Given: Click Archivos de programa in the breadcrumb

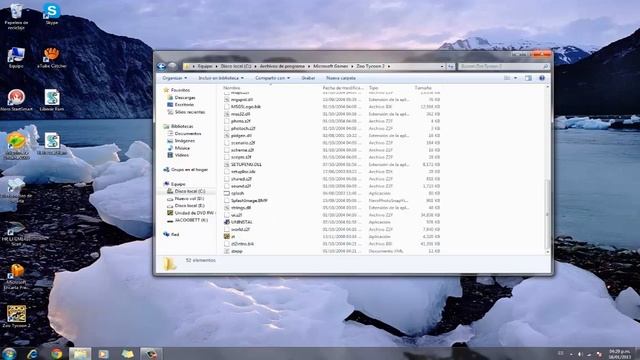Looking at the screenshot, I should [282, 66].
